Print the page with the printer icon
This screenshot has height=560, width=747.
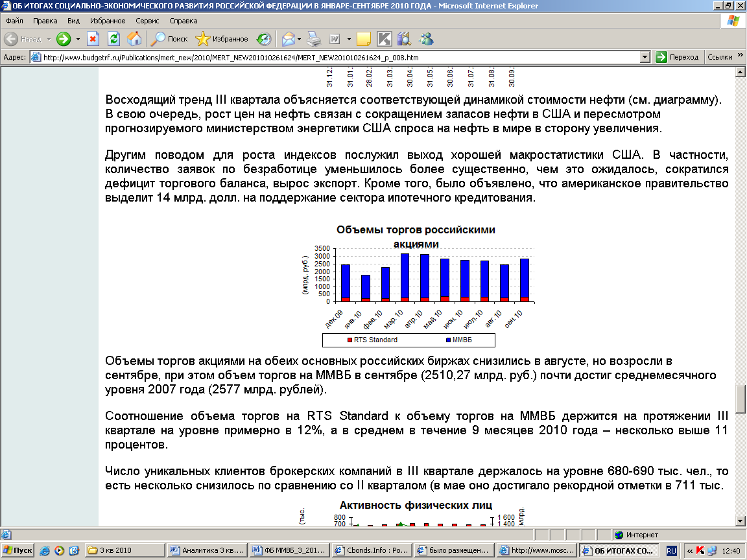tap(314, 39)
